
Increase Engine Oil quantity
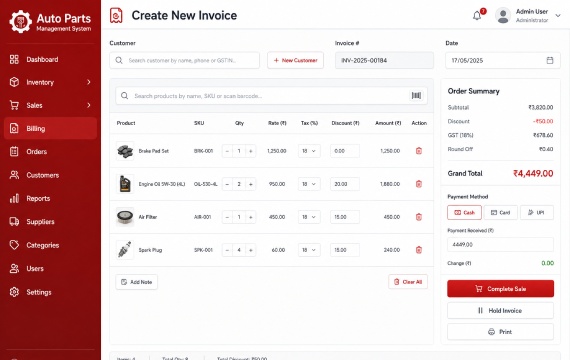(250, 184)
